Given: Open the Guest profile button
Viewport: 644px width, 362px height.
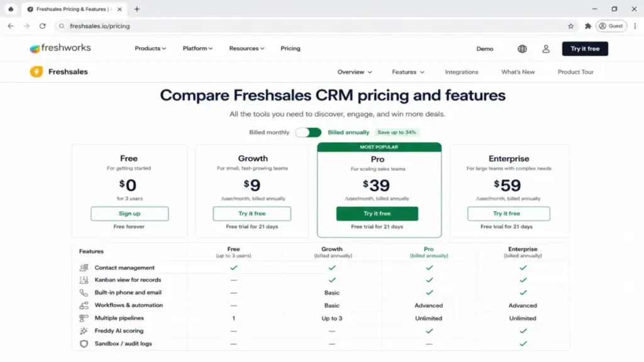Looking at the screenshot, I should [611, 26].
